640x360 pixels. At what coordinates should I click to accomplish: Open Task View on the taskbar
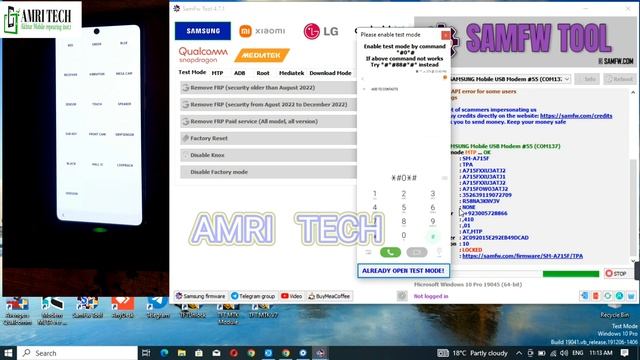tap(146, 353)
